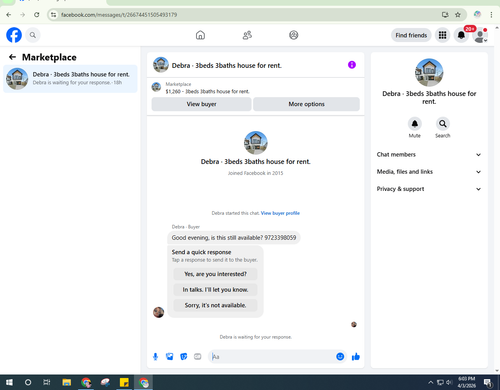Show hidden system tray icons

(431, 382)
